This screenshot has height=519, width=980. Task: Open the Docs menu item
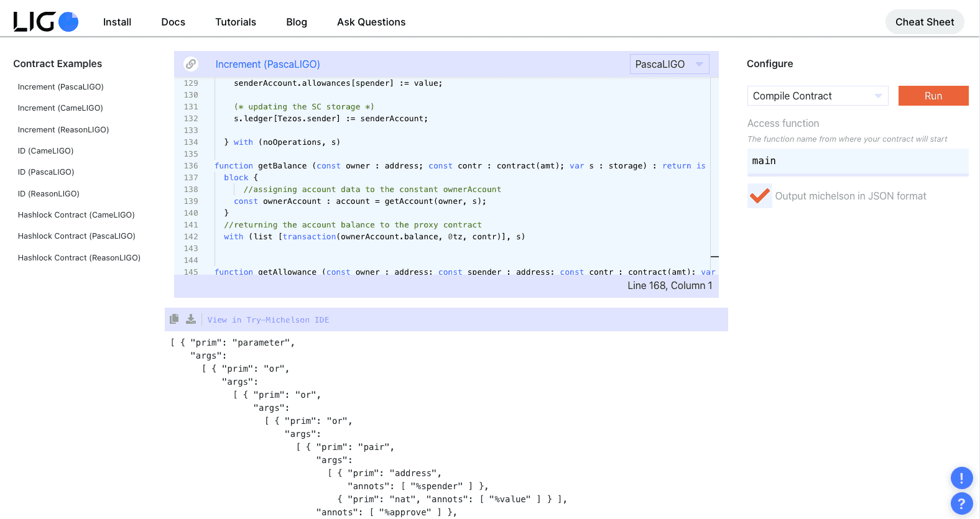(173, 22)
